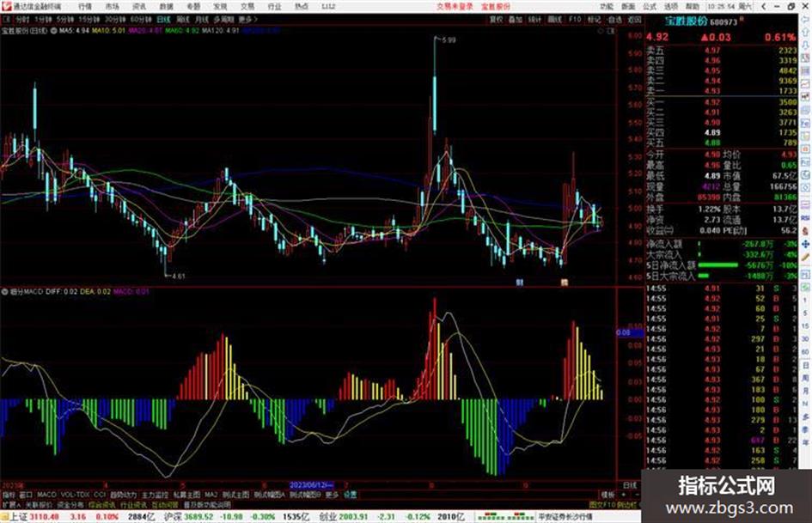Click the 创业 index value in status bar
812x523 pixels.
353,517
